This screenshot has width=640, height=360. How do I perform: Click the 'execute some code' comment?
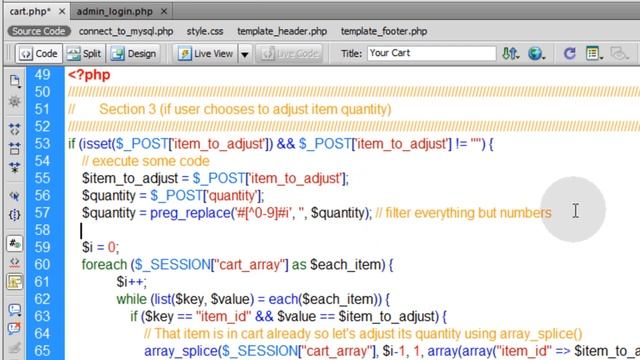click(145, 161)
